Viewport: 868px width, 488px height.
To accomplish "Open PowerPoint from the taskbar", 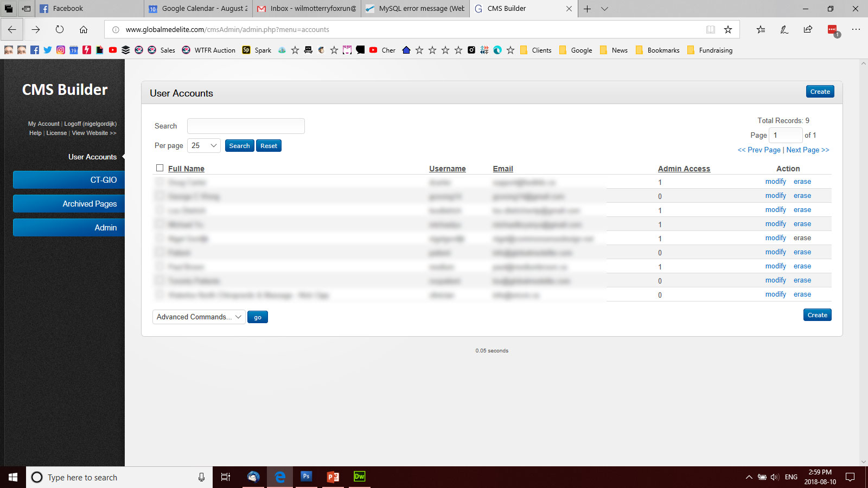I will click(x=333, y=477).
